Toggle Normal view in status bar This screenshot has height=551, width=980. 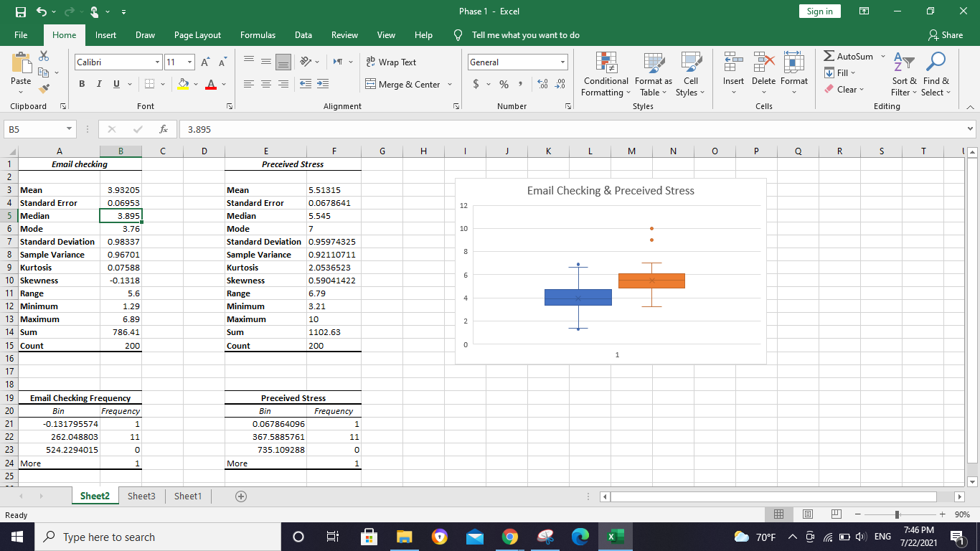pos(778,514)
